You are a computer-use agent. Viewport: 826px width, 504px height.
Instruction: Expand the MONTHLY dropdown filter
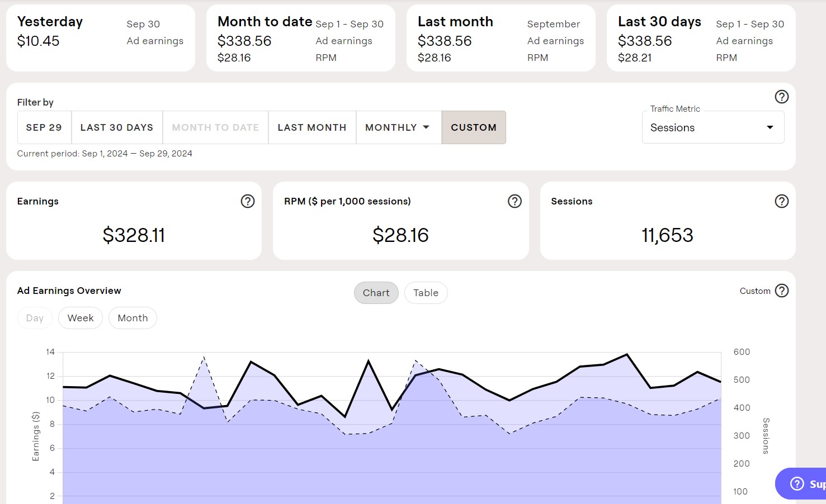click(398, 127)
